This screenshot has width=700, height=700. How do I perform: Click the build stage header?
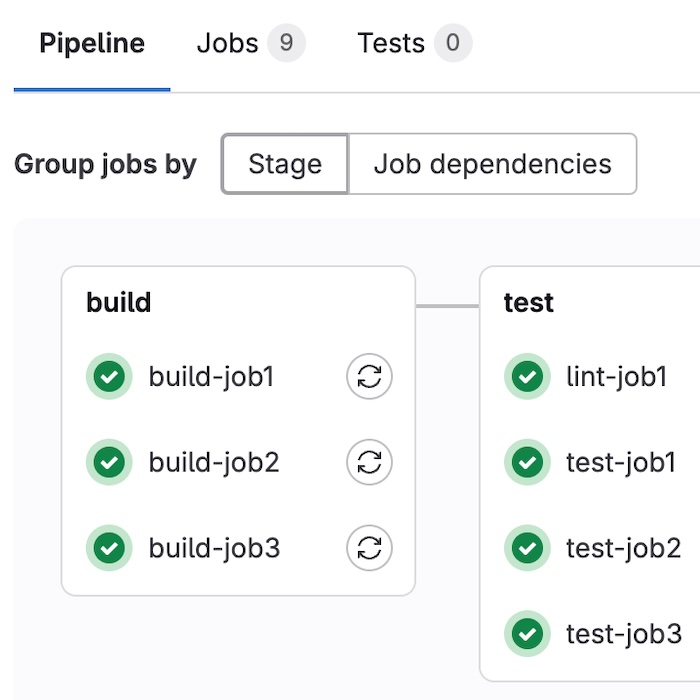point(119,303)
